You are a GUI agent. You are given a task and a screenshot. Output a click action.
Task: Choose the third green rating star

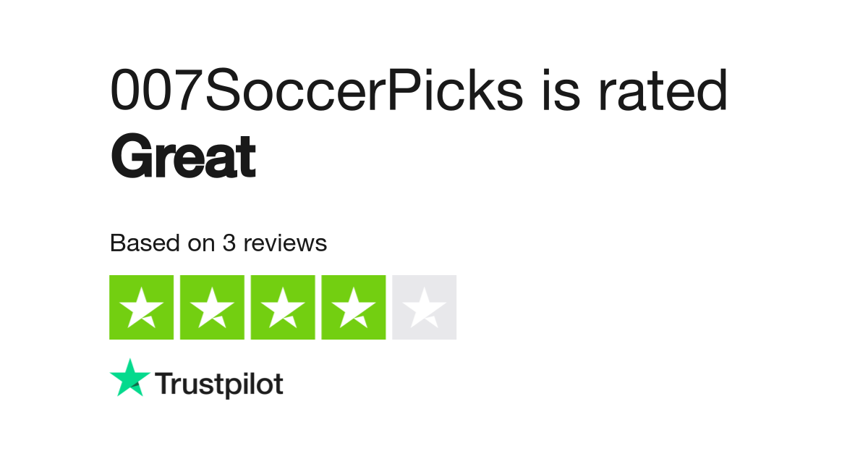click(283, 307)
